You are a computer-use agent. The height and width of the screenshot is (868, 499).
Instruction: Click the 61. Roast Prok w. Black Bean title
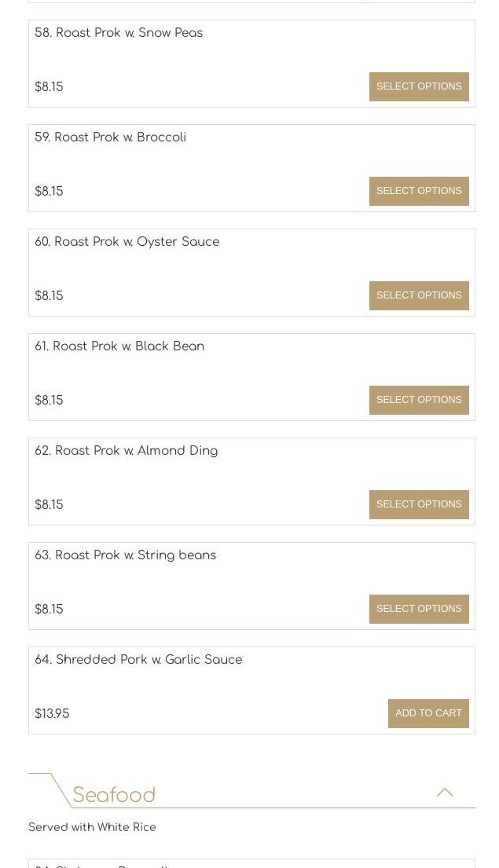[119, 346]
